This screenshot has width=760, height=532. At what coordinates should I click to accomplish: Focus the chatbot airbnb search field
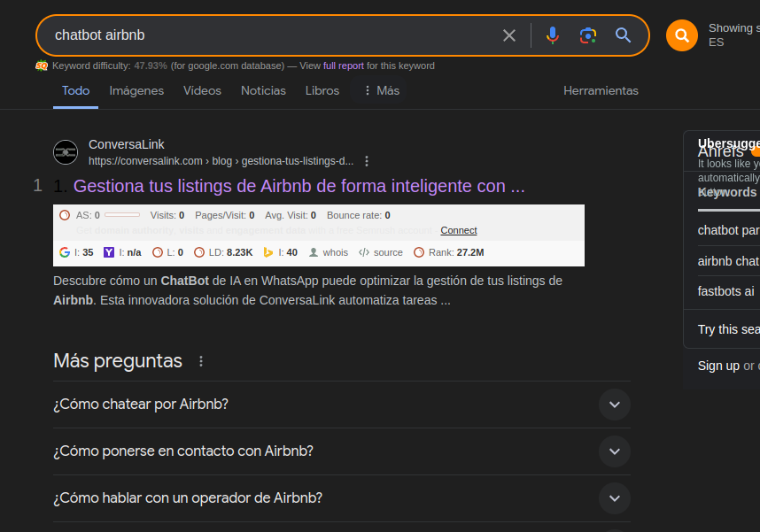click(271, 35)
